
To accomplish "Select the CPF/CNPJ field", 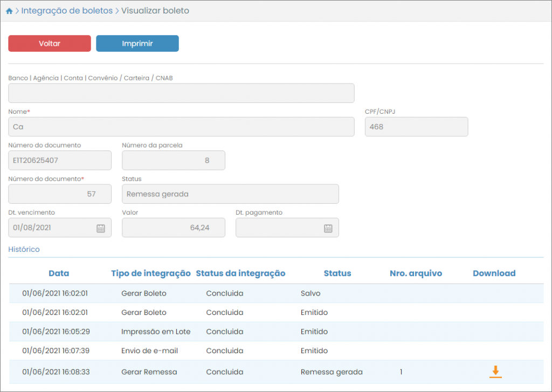I will [x=416, y=127].
